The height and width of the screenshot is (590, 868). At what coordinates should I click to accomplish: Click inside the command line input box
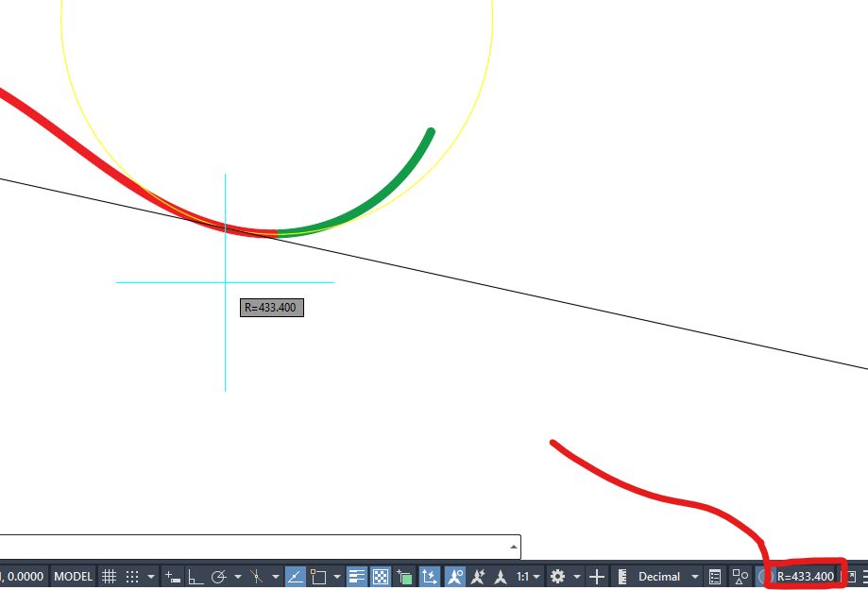tap(255, 547)
